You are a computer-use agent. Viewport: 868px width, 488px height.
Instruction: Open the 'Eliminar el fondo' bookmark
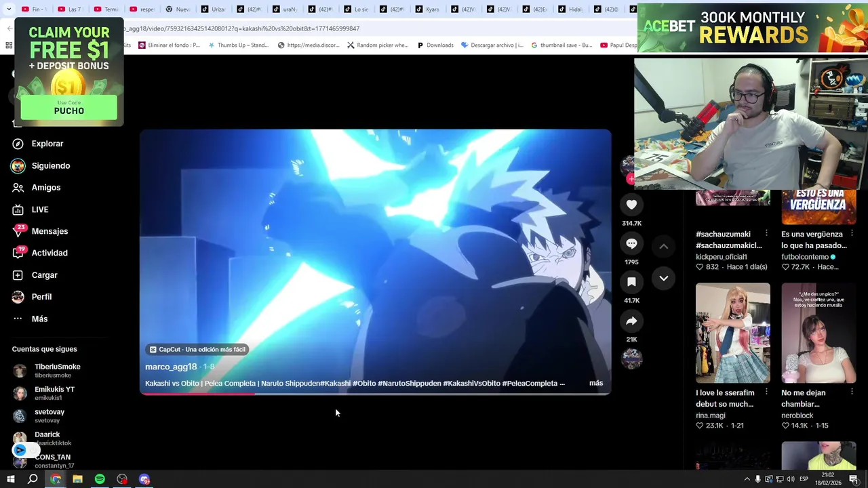(170, 45)
